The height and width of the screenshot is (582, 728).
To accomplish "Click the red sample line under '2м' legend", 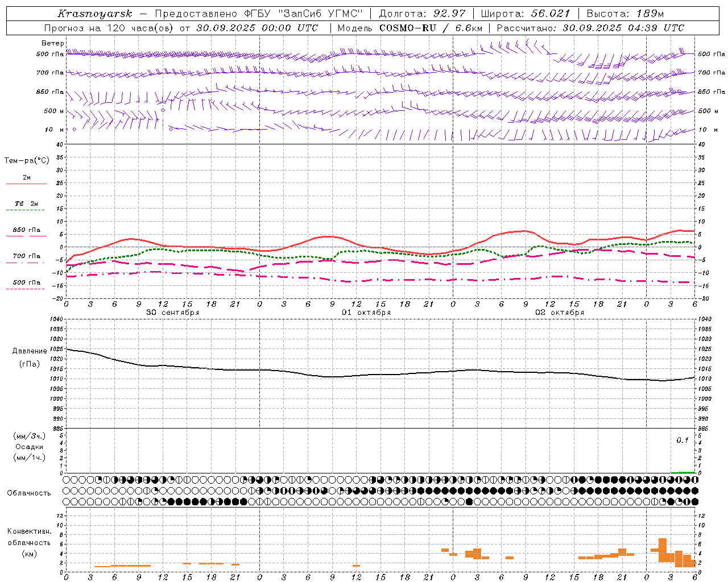I will (x=27, y=184).
